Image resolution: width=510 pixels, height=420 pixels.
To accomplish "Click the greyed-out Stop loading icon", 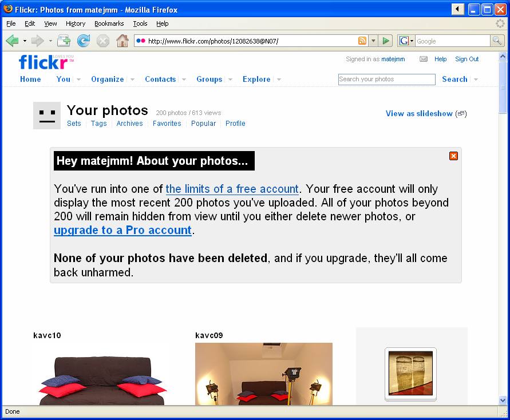I will pos(103,41).
